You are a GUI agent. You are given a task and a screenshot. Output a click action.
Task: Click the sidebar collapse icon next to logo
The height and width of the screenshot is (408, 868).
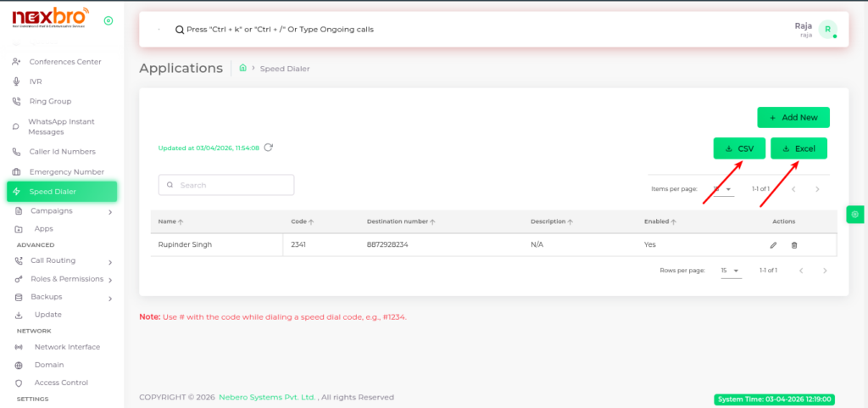108,20
